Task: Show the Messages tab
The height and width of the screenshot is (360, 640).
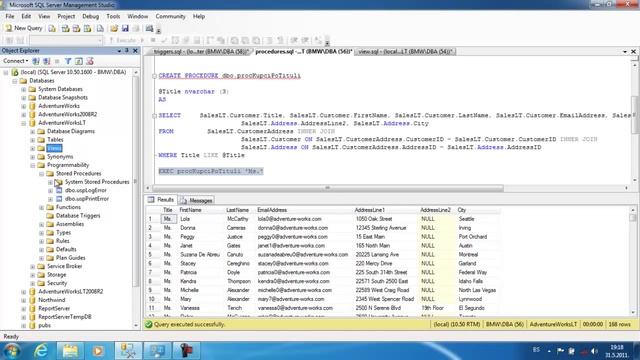Action: 196,200
